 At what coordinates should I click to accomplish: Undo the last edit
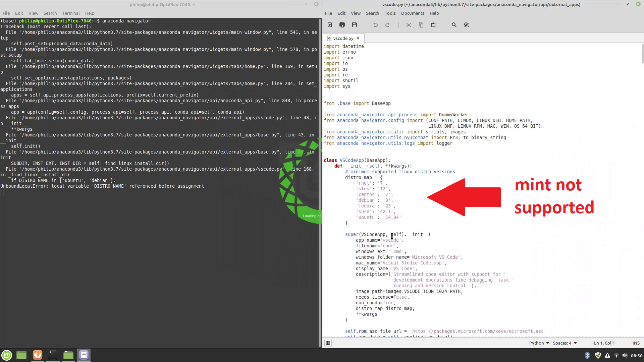375,25
